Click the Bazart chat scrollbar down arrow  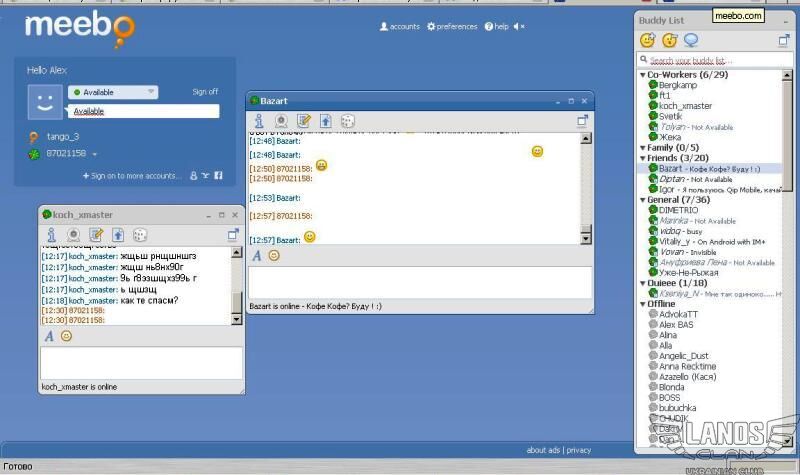[586, 238]
